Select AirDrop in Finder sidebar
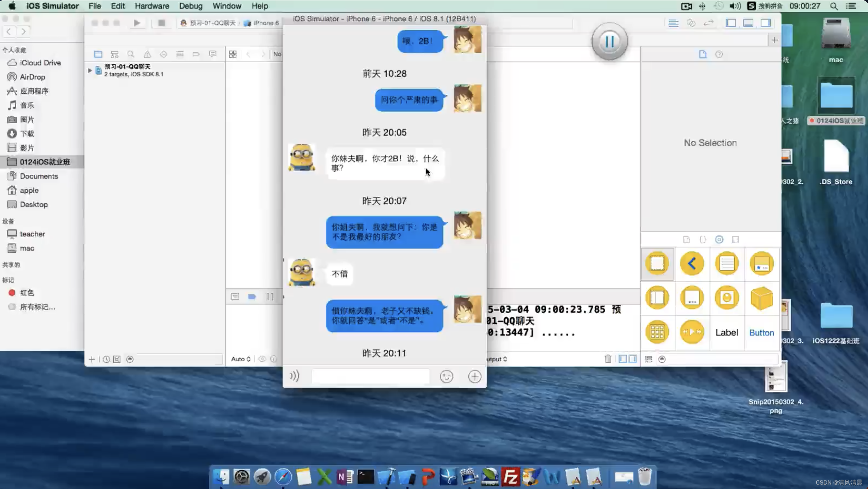 pyautogui.click(x=32, y=77)
